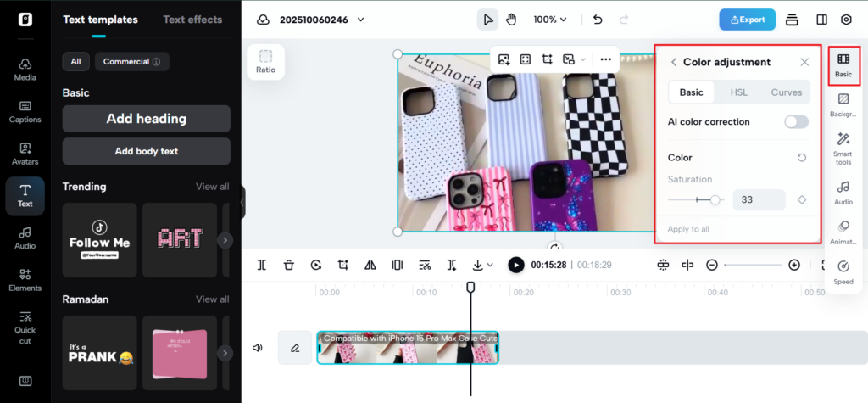Click the timeline crop icon

343,265
